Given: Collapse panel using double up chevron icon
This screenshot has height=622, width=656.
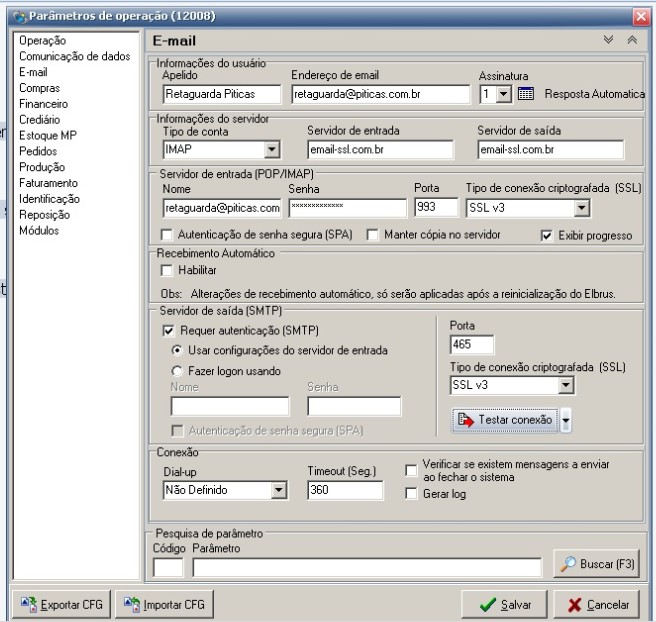Looking at the screenshot, I should pos(631,41).
